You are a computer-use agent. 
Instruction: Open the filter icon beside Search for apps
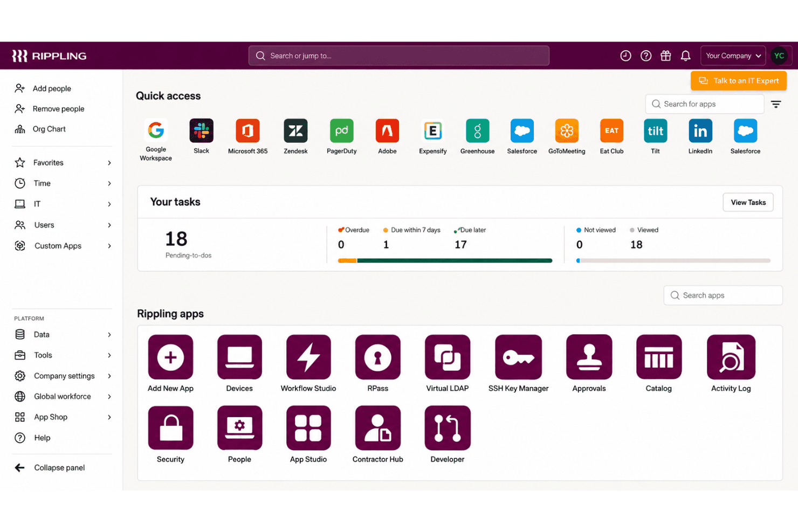pos(776,104)
